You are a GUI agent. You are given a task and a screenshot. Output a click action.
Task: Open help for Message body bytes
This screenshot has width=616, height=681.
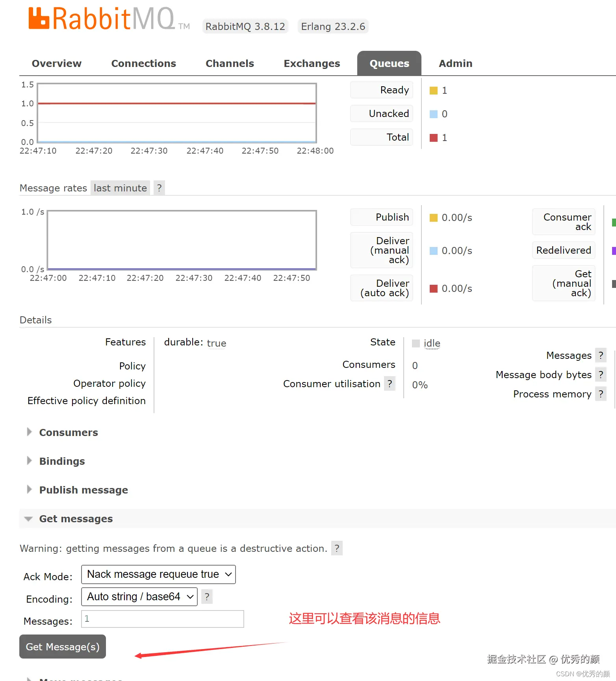pos(601,375)
